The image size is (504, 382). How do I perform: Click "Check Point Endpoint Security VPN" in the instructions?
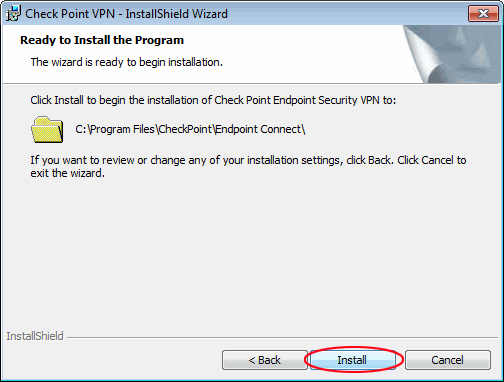(297, 100)
